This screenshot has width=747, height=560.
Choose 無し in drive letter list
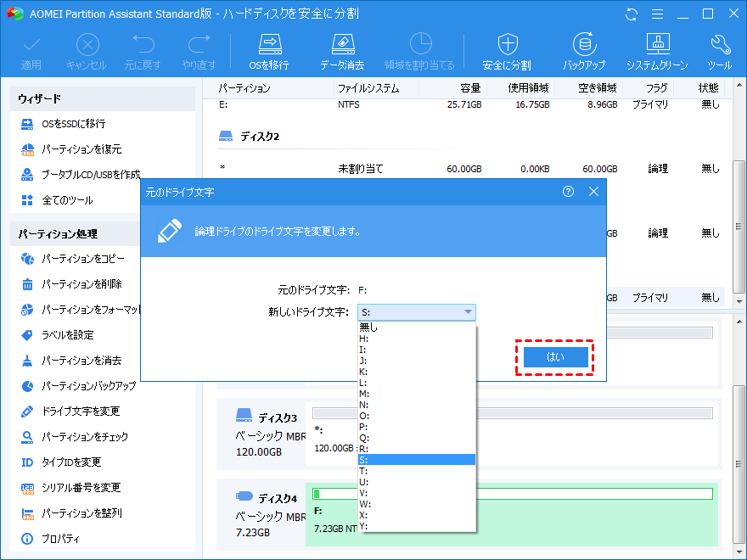[x=417, y=328]
